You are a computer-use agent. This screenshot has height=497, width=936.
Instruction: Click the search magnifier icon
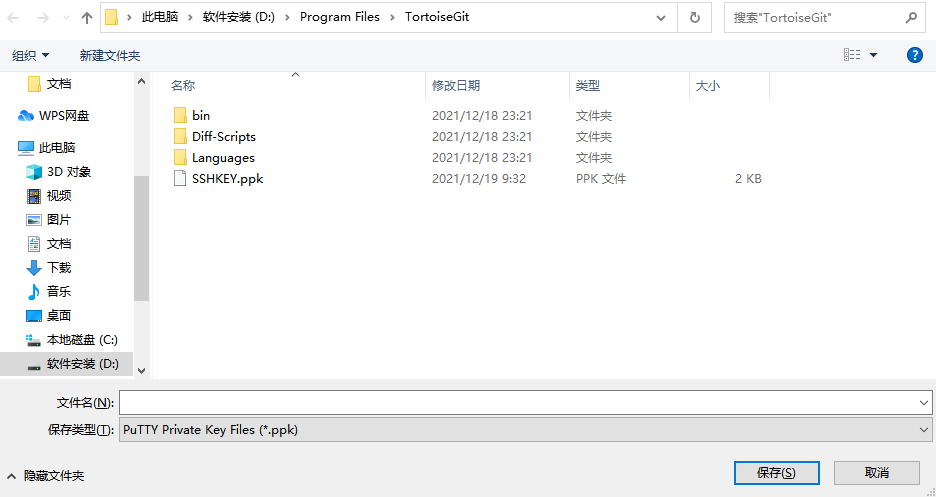tap(911, 18)
